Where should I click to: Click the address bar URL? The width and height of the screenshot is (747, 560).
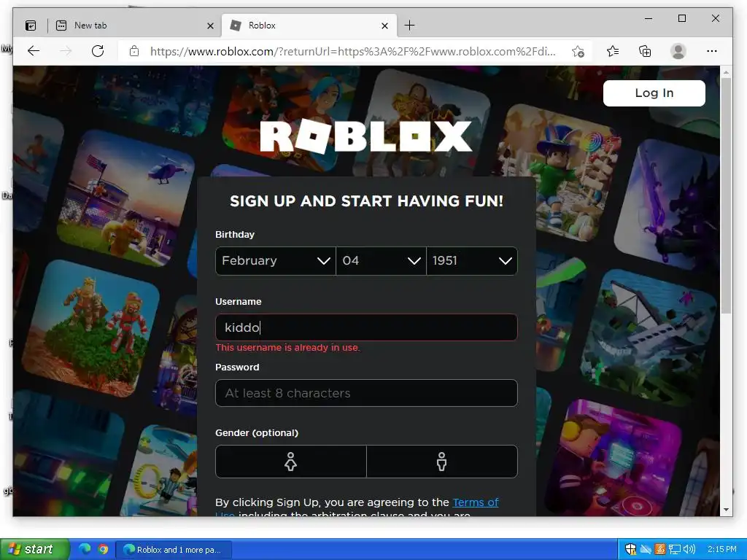point(352,52)
